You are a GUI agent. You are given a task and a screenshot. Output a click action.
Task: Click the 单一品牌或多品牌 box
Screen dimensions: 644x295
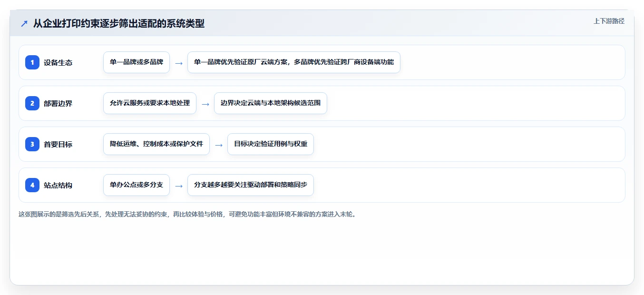point(137,62)
